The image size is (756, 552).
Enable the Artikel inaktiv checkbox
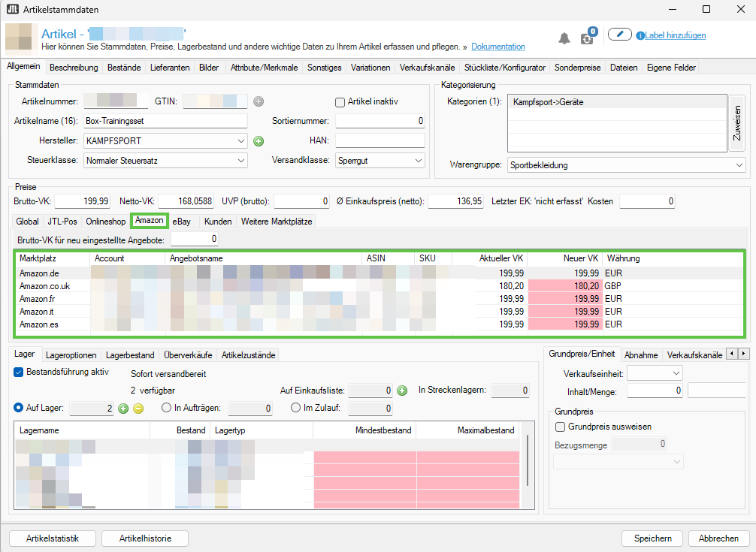340,101
